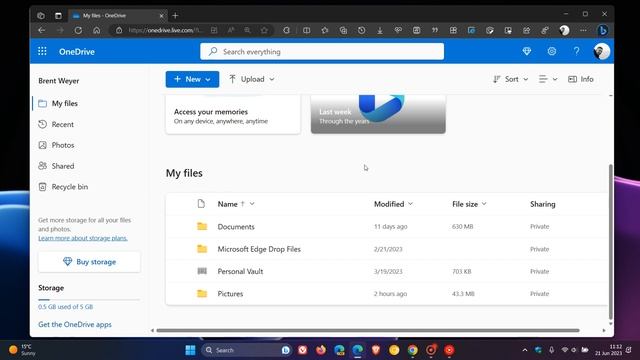The height and width of the screenshot is (360, 640).
Task: Launch Google Chrome from the taskbar
Action: click(413, 350)
